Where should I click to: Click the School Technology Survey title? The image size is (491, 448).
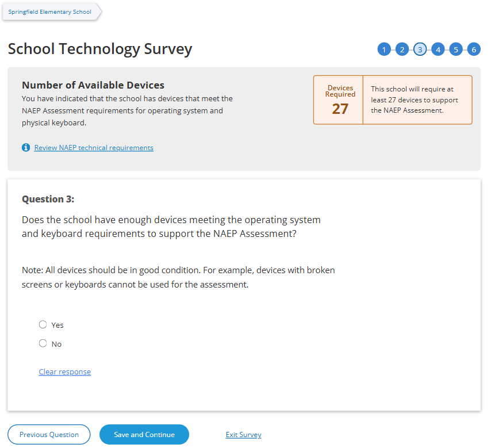tap(100, 49)
